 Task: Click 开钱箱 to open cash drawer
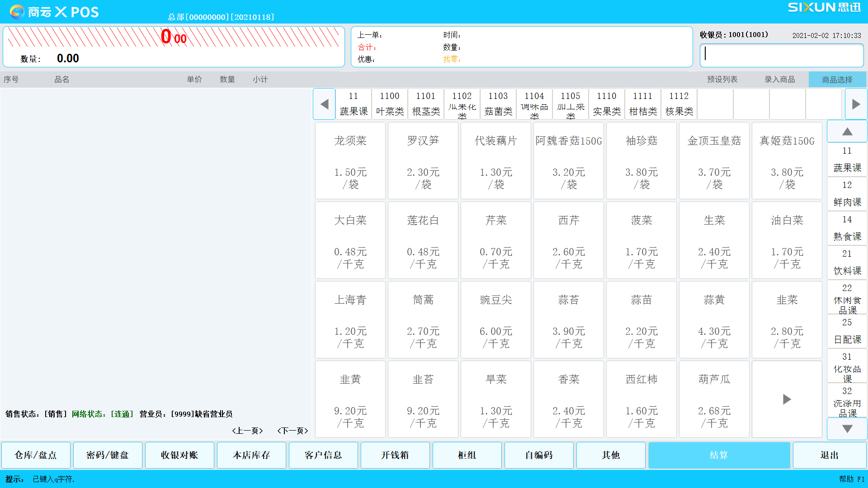coord(395,455)
